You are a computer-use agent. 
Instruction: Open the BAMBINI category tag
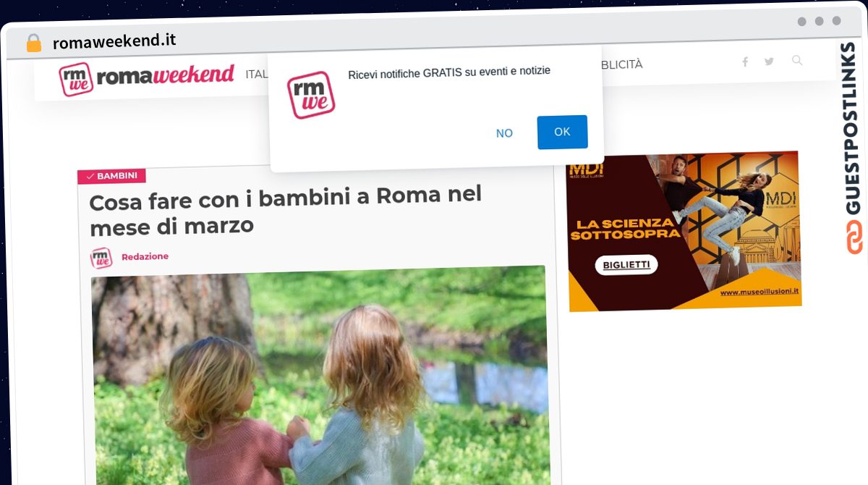click(112, 176)
